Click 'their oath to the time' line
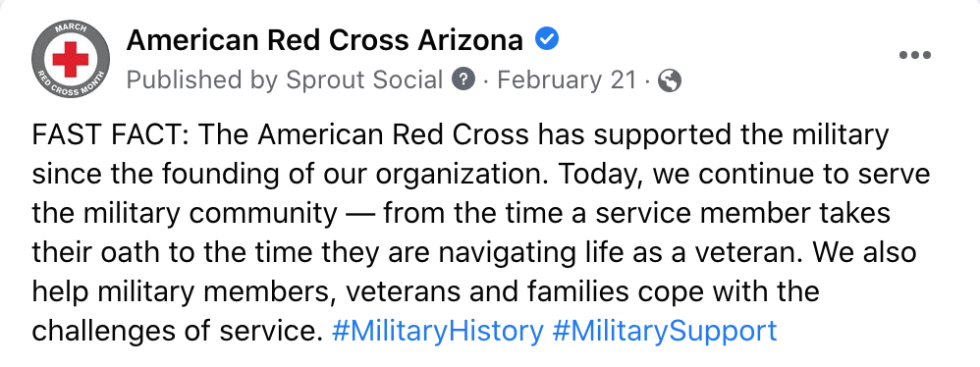The height and width of the screenshot is (367, 980). 172,253
